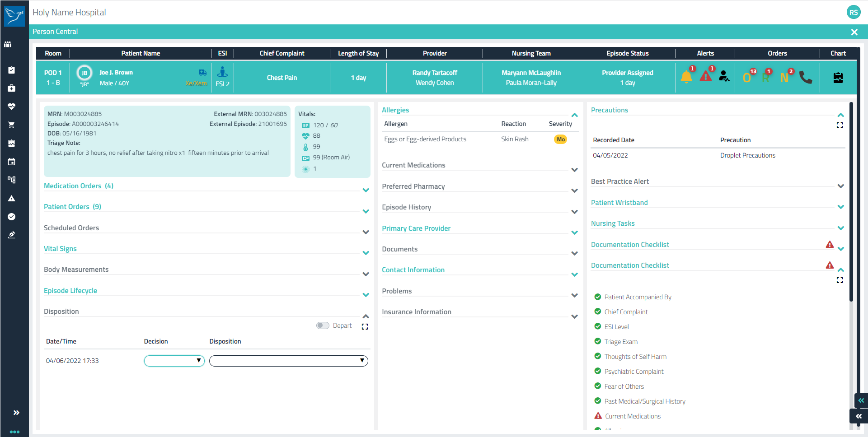Click the right panel vertical scrollbar
The width and height of the screenshot is (868, 437).
click(x=851, y=202)
